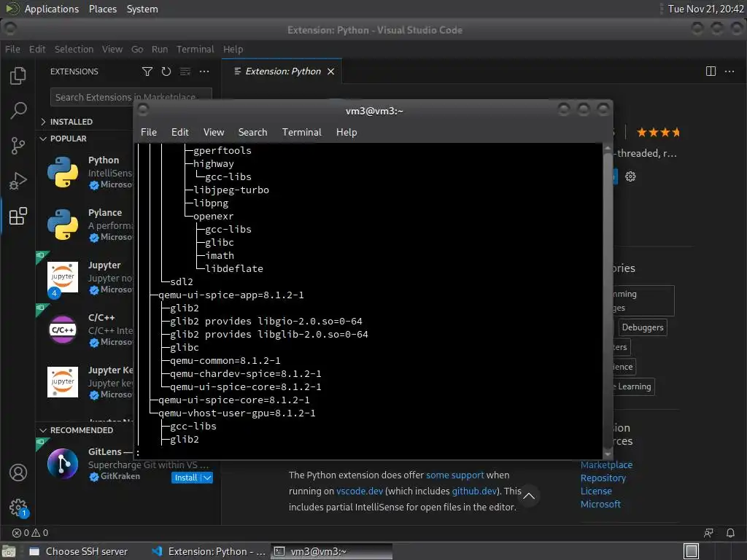
Task: Open editor more actions ellipsis
Action: 729,71
